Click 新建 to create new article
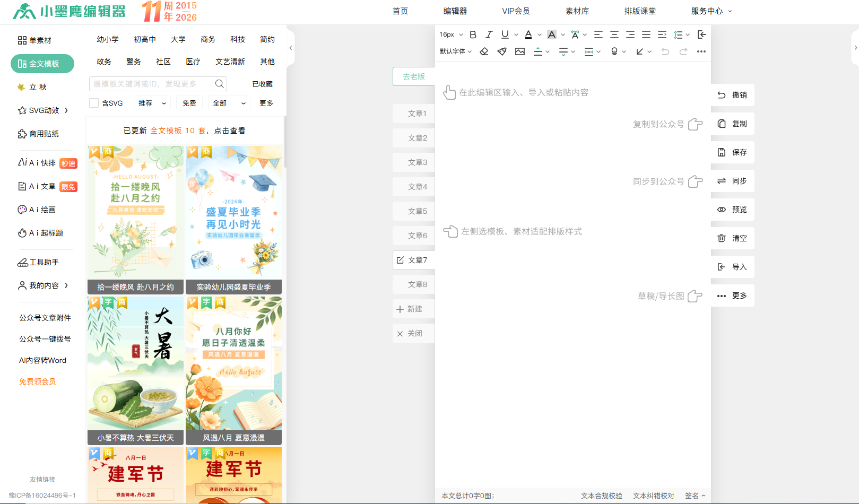The height and width of the screenshot is (504, 859). click(x=414, y=309)
